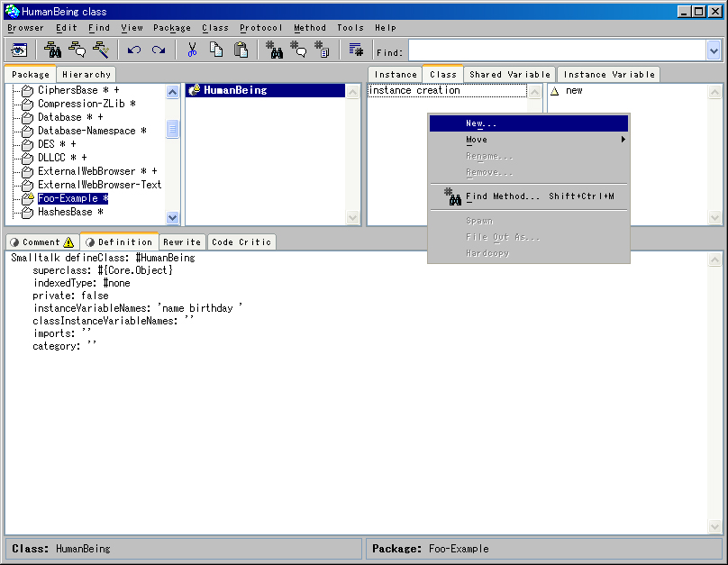Click the Paste clipboard toolbar icon

pos(241,50)
